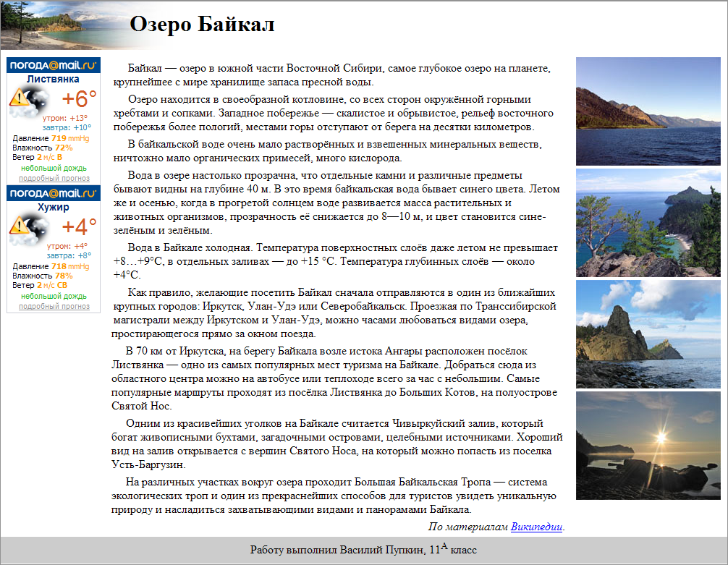Click the Википедии link
Image resolution: width=728 pixels, height=565 pixels.
(x=537, y=527)
